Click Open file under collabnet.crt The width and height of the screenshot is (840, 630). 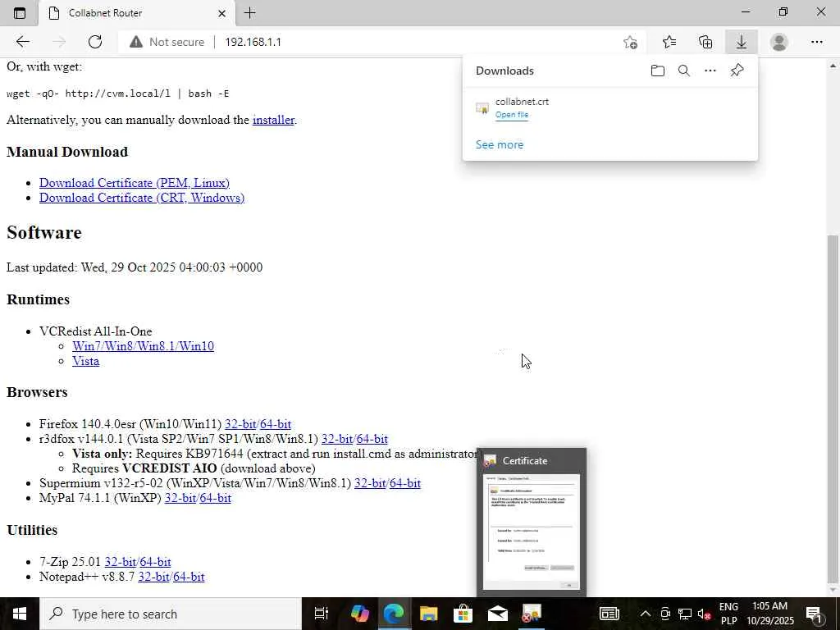tap(512, 115)
